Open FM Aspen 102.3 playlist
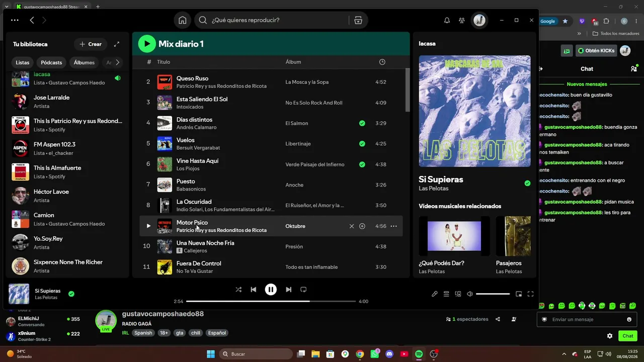Screen dimensions: 644x362 (67, 148)
